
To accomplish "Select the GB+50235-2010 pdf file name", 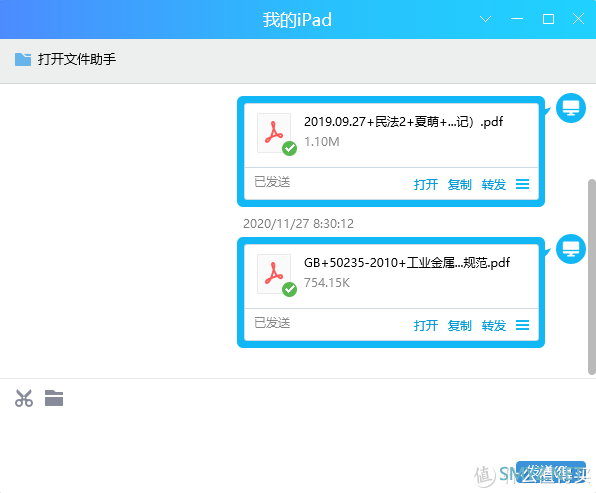I will tap(407, 263).
